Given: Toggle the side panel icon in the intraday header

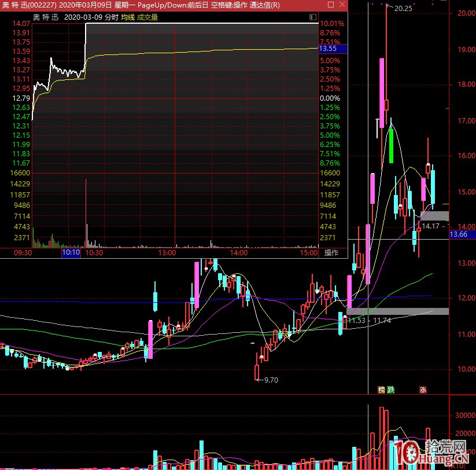Looking at the screenshot, I should coord(313,17).
